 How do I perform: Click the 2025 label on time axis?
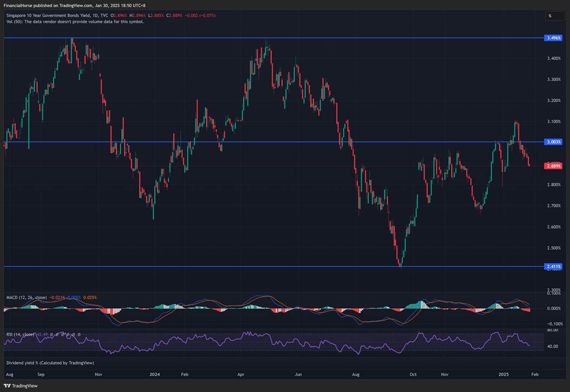(x=503, y=375)
